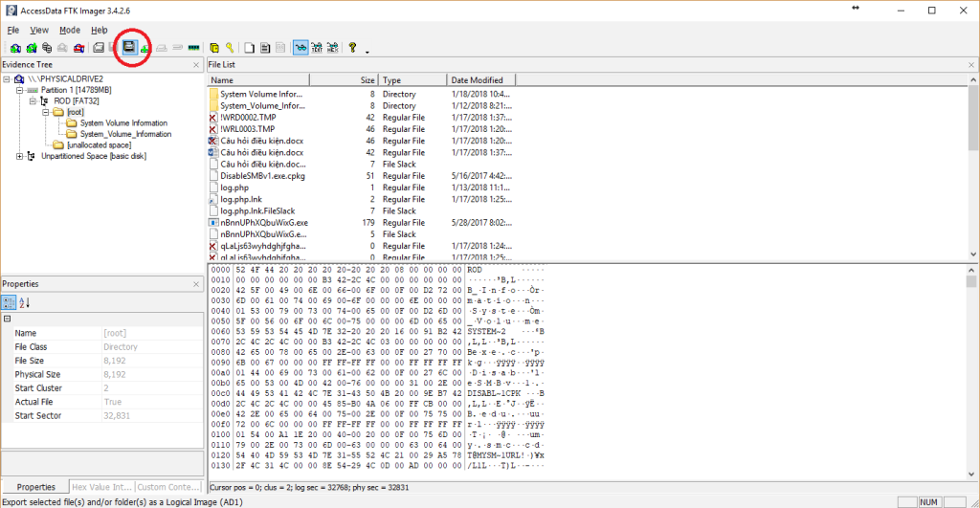This screenshot has height=508, width=980.
Task: Sort file list by Size column
Action: (344, 80)
